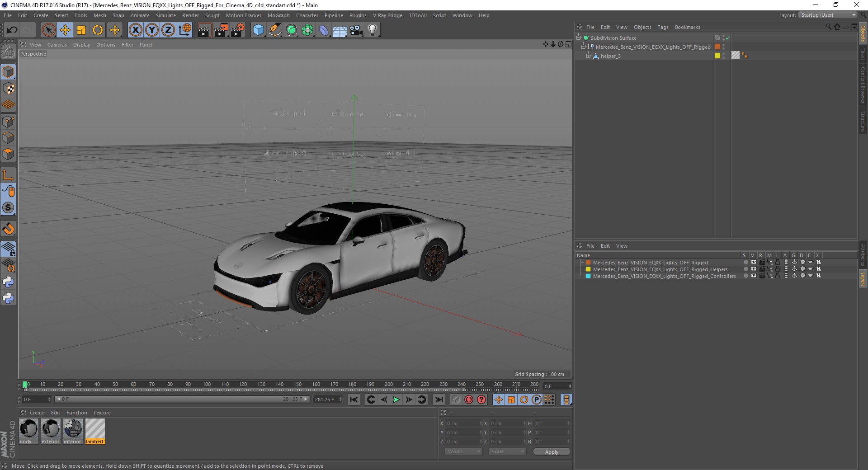This screenshot has height=470, width=868.
Task: Click orange layer swatch of Mercedes object
Action: click(x=717, y=47)
